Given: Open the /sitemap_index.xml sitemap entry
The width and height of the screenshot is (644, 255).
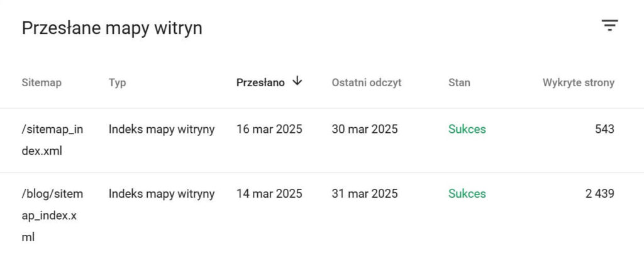Looking at the screenshot, I should pos(52,140).
